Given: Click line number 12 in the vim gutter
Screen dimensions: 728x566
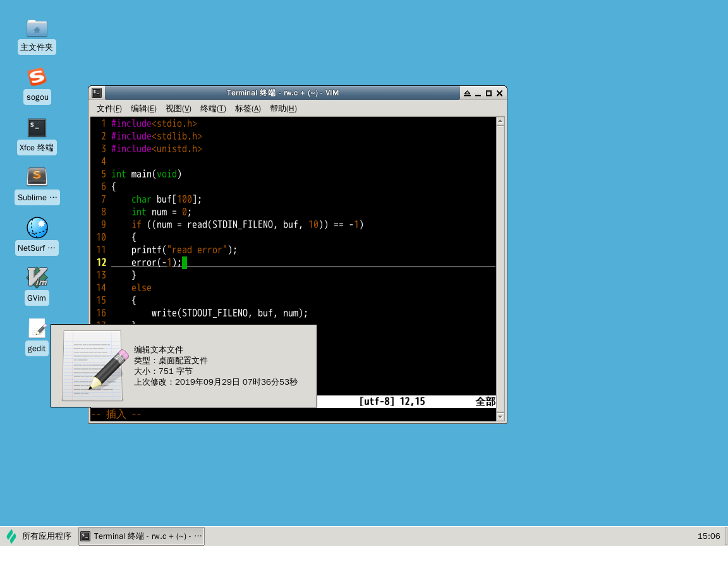Looking at the screenshot, I should pos(101,262).
